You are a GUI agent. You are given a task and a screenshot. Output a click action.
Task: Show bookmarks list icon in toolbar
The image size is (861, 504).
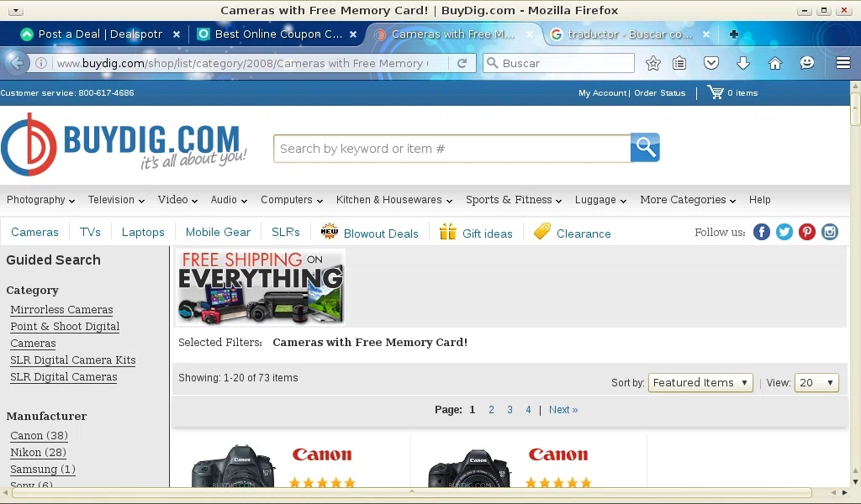(x=679, y=63)
